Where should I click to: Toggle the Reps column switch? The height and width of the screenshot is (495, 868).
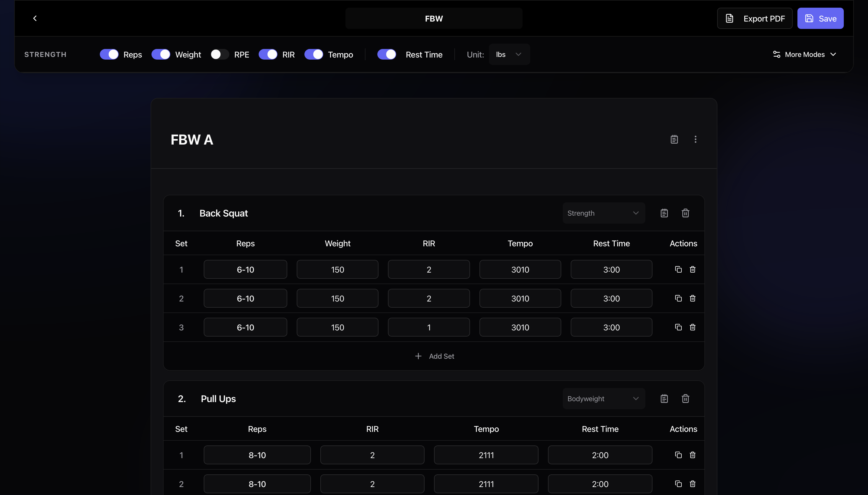pos(109,54)
